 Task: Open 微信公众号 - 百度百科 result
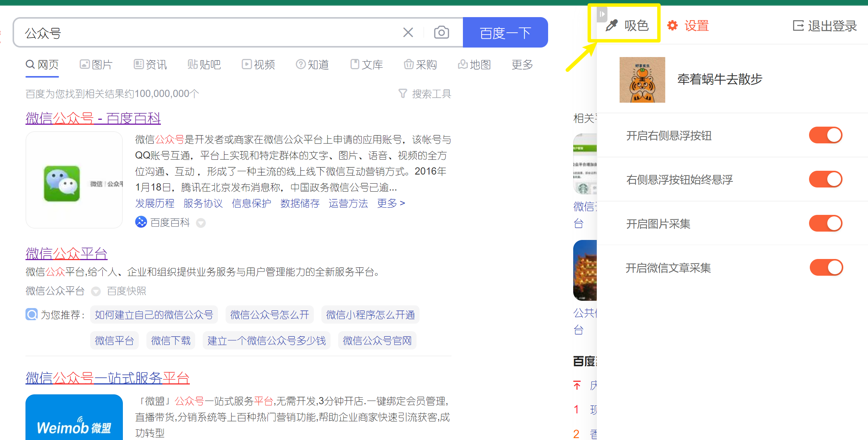pyautogui.click(x=93, y=118)
